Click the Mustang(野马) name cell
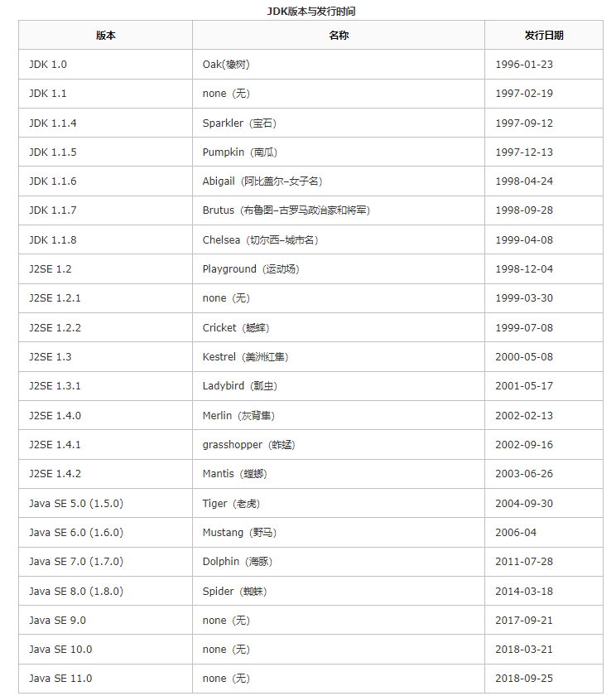The image size is (616, 696). [234, 533]
